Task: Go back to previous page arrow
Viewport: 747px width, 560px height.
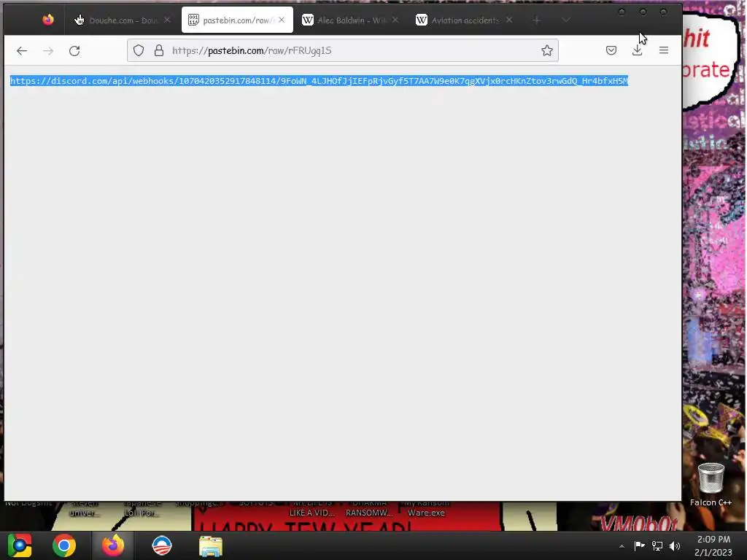Action: (x=22, y=50)
